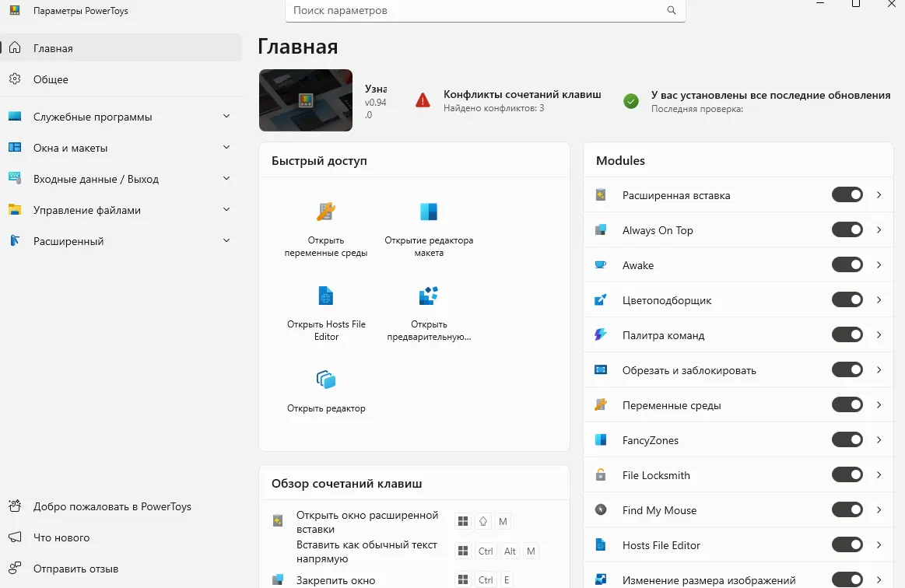The width and height of the screenshot is (905, 588).
Task: Click the 'Открыть редактор' quick access icon
Action: pos(325,380)
